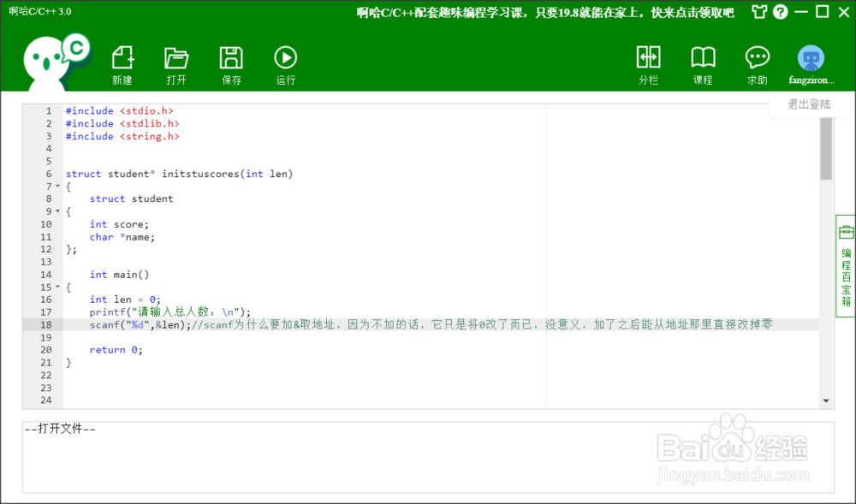Maximize the 啊哈C/C++ window

pyautogui.click(x=822, y=11)
